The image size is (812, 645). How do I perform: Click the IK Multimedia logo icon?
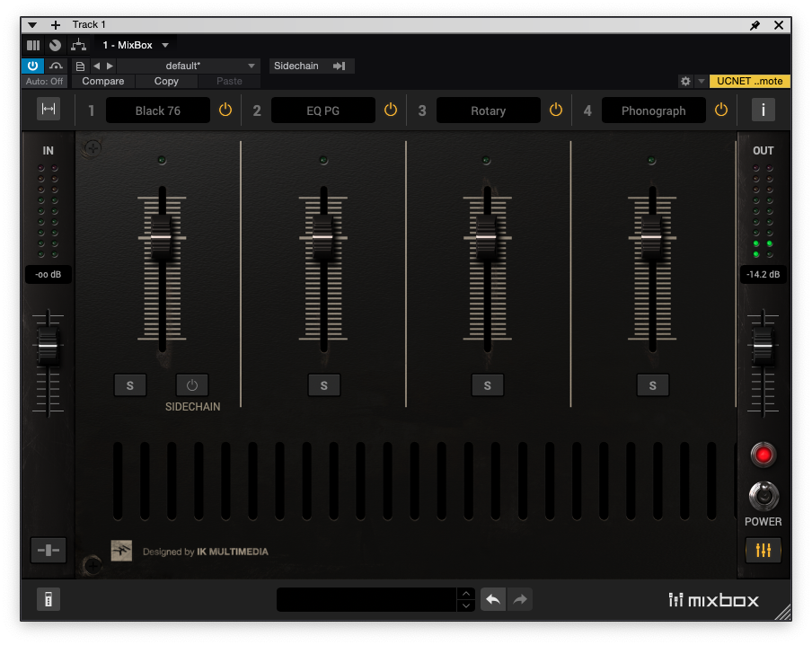(x=121, y=551)
